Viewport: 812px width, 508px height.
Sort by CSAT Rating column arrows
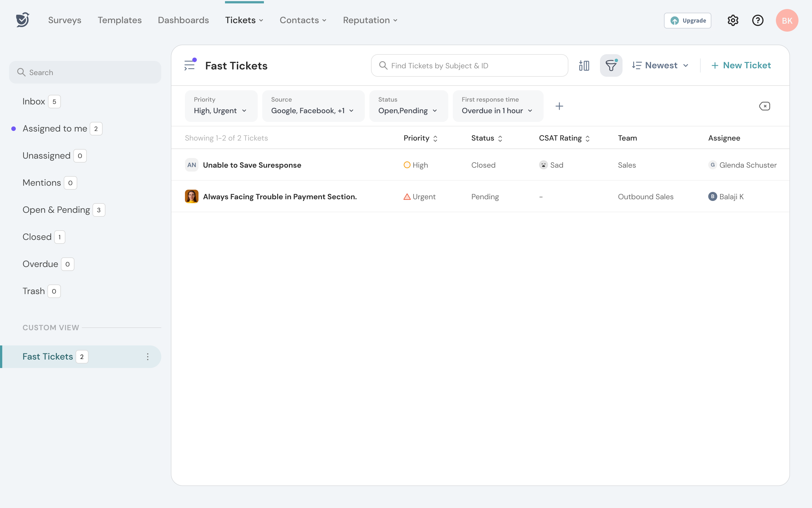587,138
